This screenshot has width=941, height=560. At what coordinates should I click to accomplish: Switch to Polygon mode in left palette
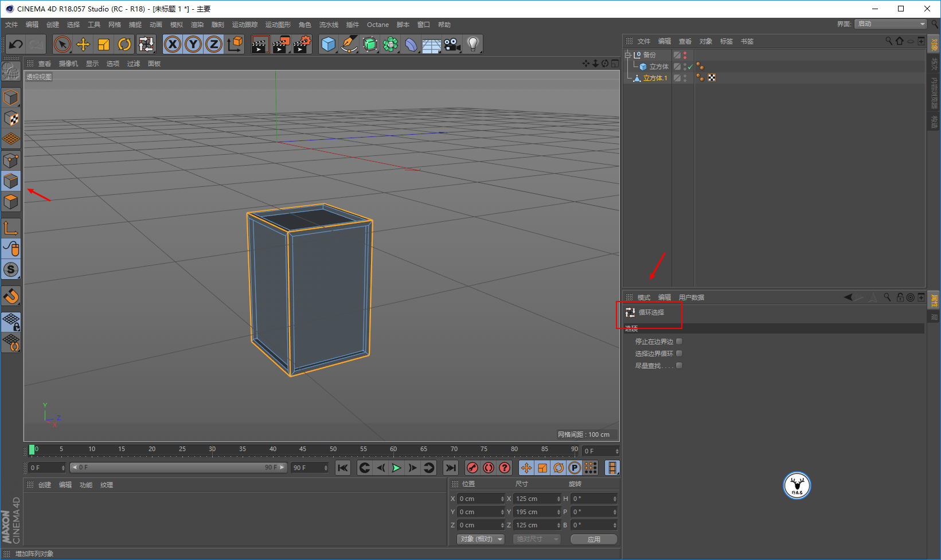tap(11, 202)
